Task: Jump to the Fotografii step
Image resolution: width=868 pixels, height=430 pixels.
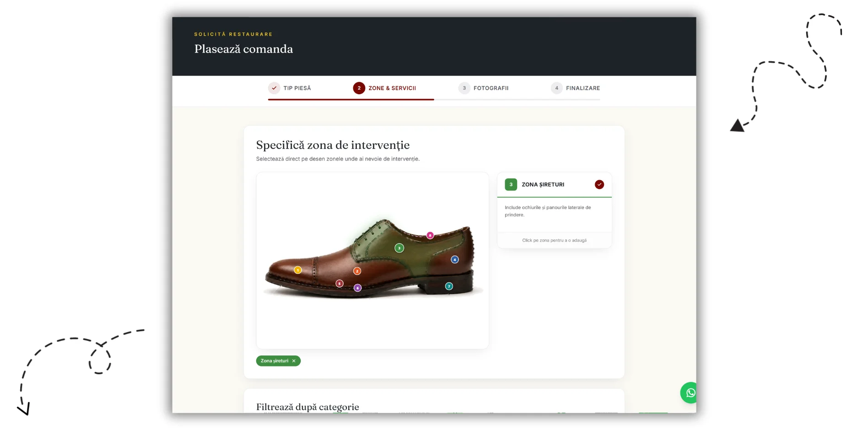Action: [484, 88]
